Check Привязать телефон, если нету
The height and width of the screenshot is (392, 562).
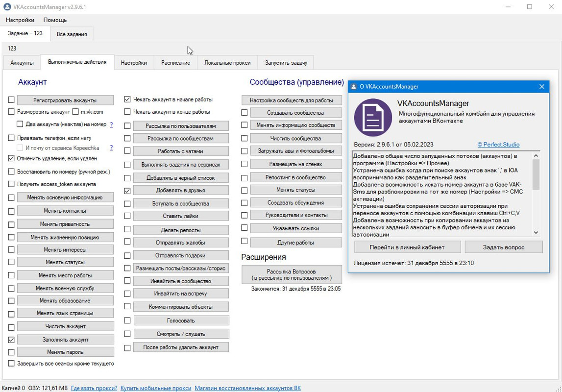[x=11, y=138]
